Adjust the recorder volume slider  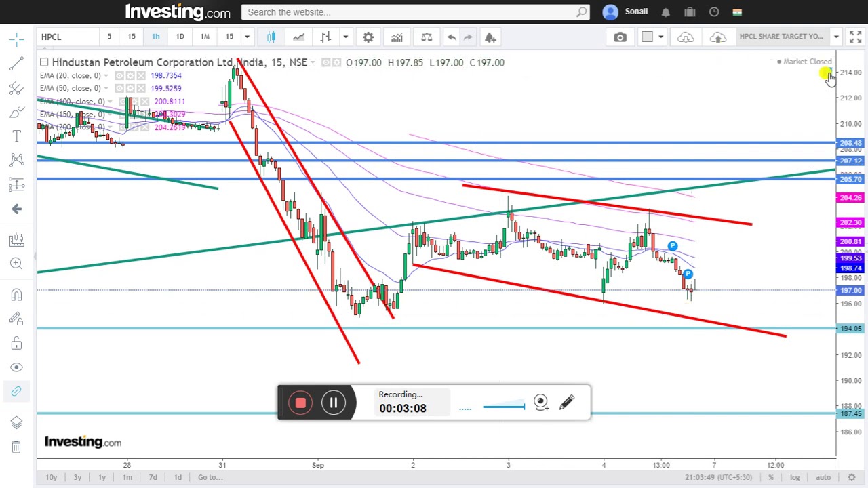503,407
